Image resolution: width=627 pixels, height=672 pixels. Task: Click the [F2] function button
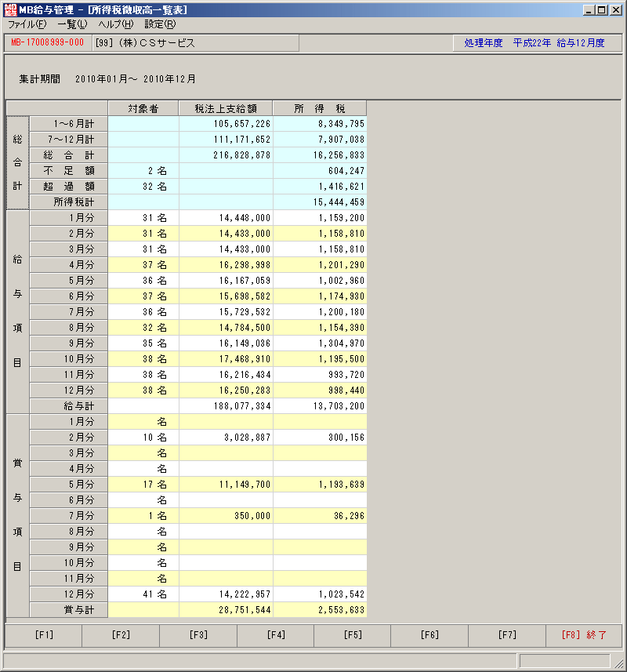(121, 635)
